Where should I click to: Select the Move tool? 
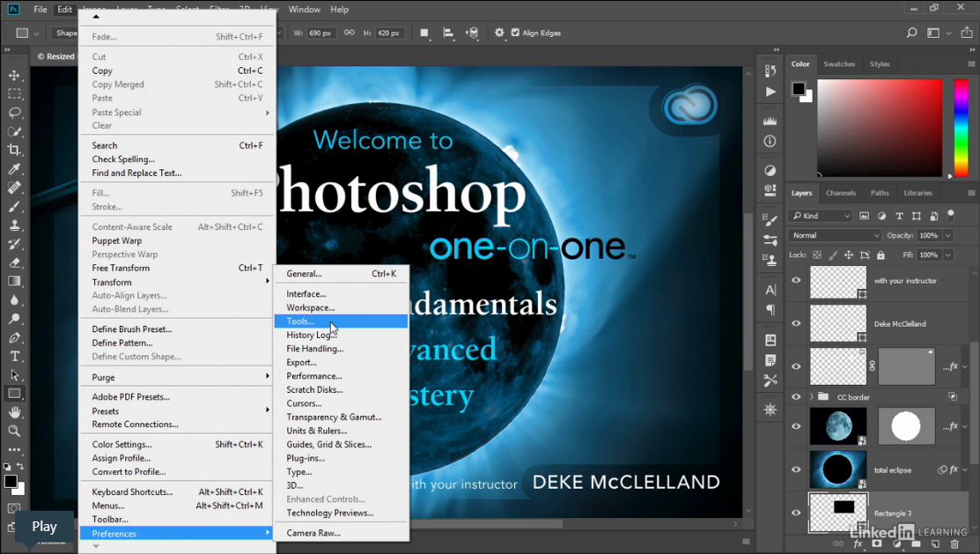(14, 75)
